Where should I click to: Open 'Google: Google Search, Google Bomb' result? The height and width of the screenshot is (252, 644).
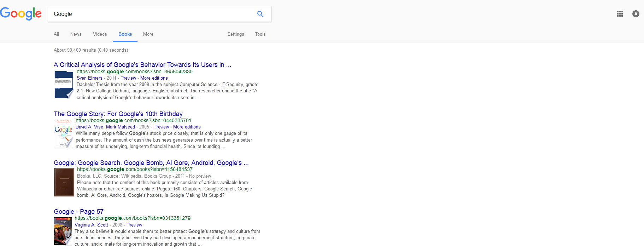[151, 163]
